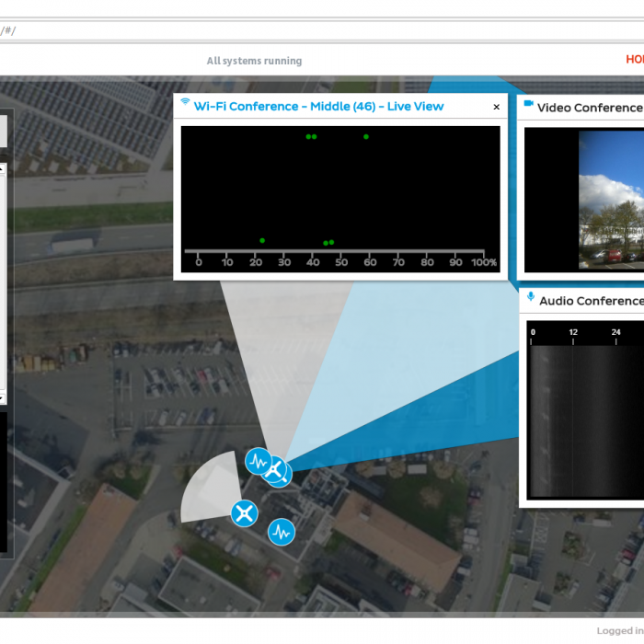Select the magnifier marker hidden behind the propeller marker

285,479
